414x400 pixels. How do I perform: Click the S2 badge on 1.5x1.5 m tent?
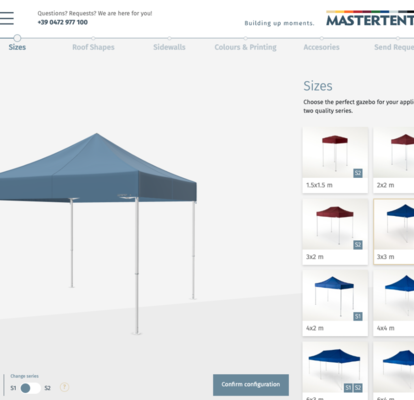(358, 173)
